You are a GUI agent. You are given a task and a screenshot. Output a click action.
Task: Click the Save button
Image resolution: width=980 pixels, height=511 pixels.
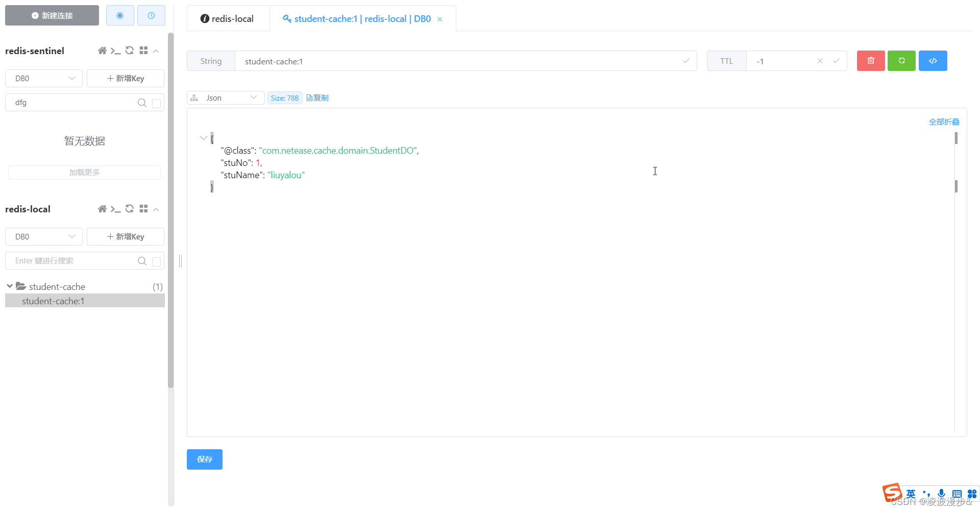point(205,459)
